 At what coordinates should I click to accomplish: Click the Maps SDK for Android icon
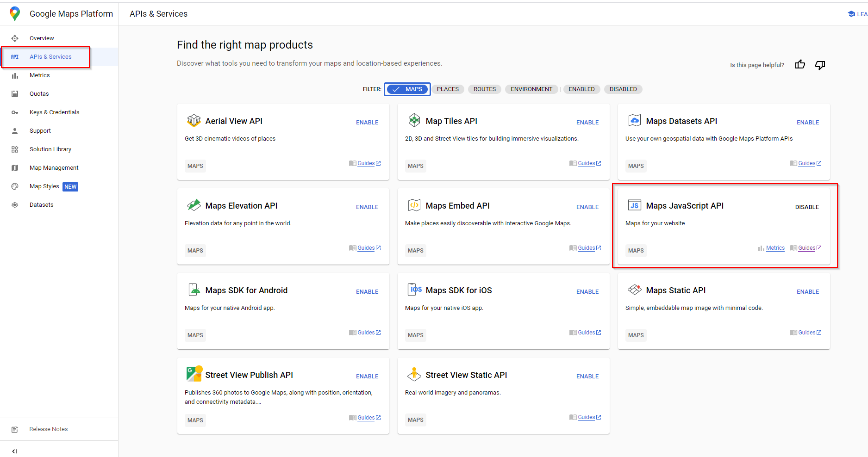coord(194,290)
